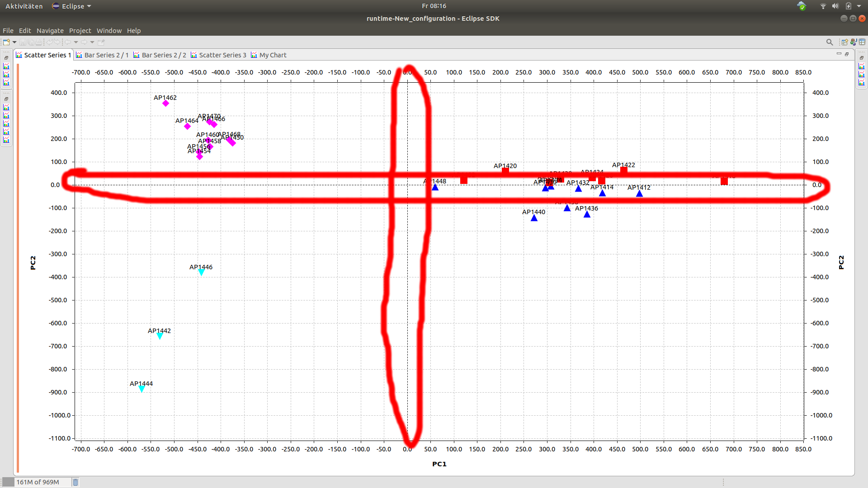Open the Navigate menu

(x=50, y=31)
